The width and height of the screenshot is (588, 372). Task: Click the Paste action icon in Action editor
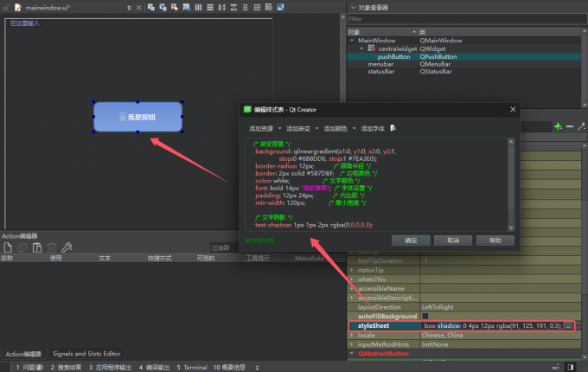coord(37,247)
